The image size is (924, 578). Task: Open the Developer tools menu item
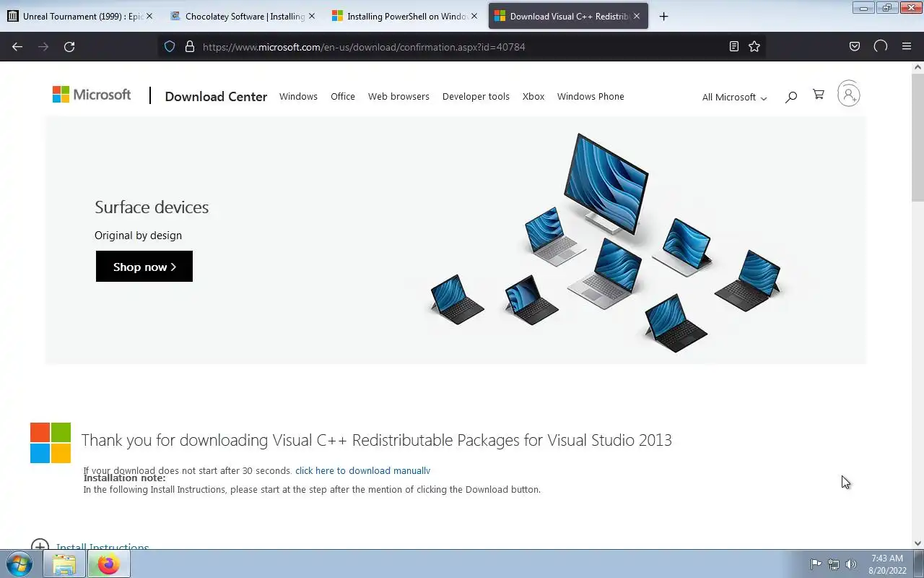pyautogui.click(x=476, y=96)
